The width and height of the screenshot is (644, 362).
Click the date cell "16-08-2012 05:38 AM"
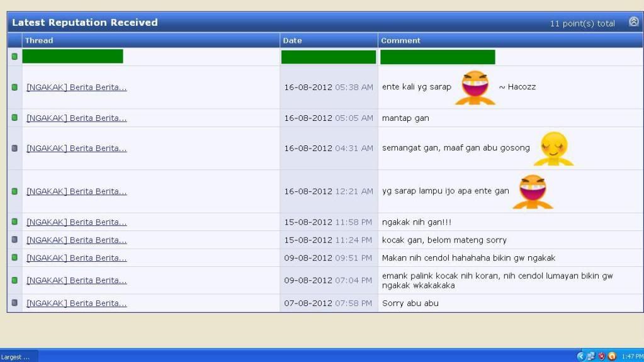point(329,87)
